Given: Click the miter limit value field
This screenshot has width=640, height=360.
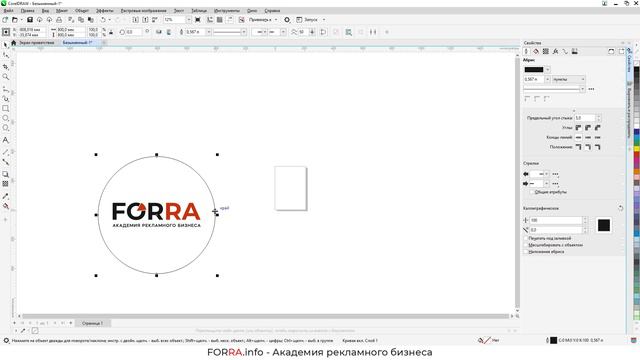Looking at the screenshot, I should point(584,118).
